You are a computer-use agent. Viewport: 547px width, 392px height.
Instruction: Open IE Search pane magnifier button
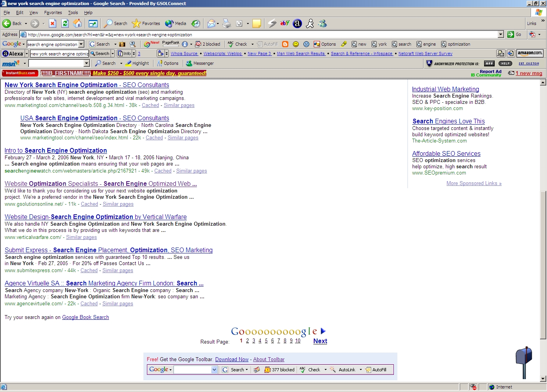[116, 23]
